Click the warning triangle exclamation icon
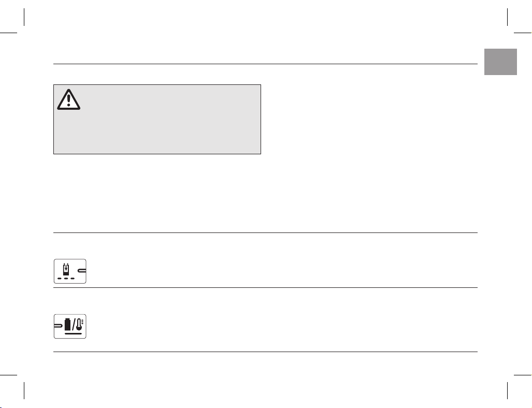 (x=68, y=99)
